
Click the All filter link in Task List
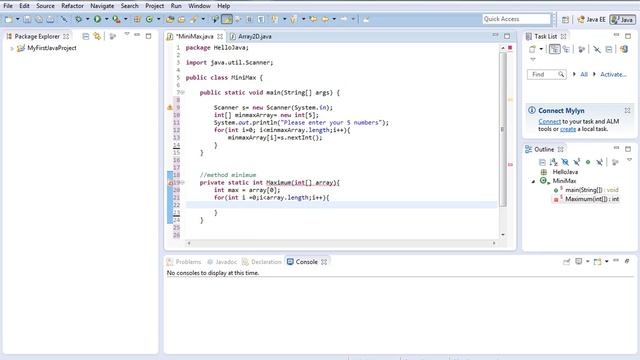coord(584,74)
